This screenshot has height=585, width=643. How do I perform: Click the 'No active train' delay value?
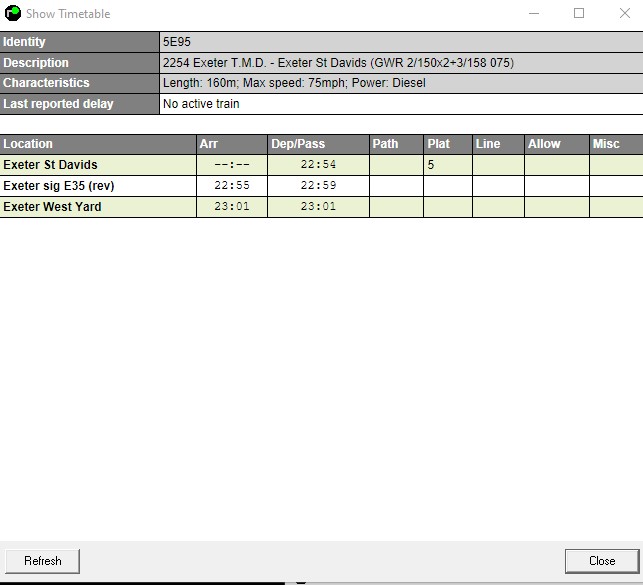point(201,104)
